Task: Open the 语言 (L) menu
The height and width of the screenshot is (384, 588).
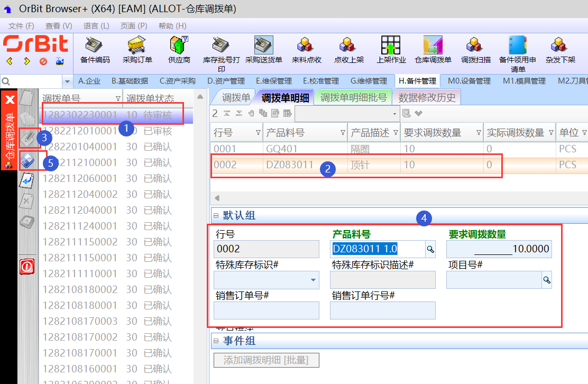Action: [96, 26]
